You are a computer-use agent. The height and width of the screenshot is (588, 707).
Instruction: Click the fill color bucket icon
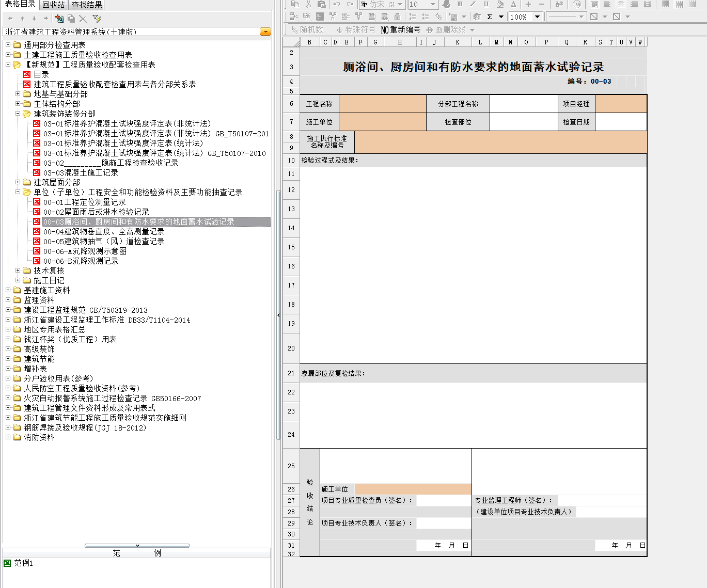click(500, 4)
